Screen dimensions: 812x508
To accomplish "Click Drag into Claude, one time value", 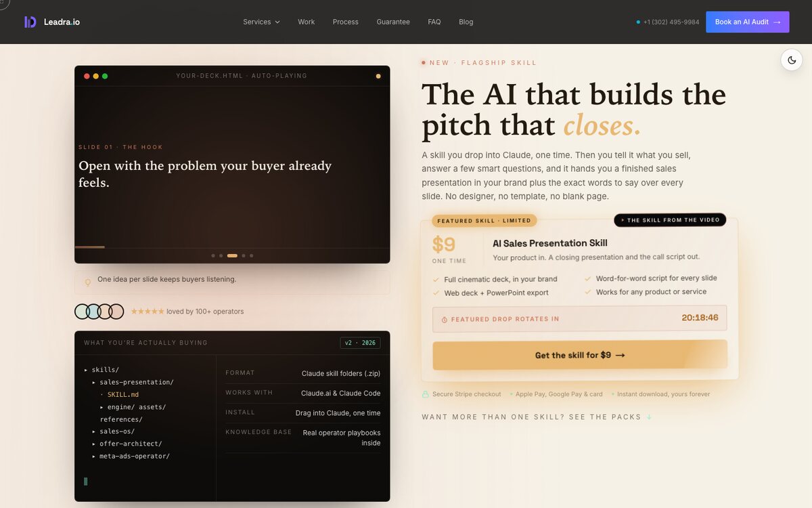I will point(338,413).
